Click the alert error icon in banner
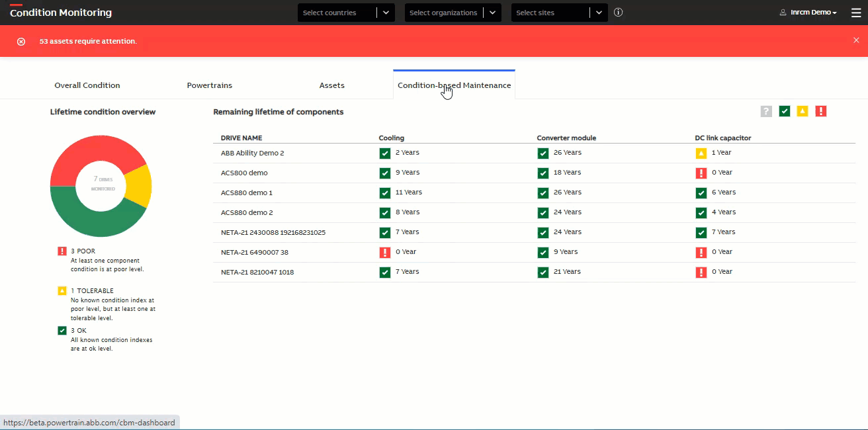Screen dimensions: 868x430 tap(21, 41)
